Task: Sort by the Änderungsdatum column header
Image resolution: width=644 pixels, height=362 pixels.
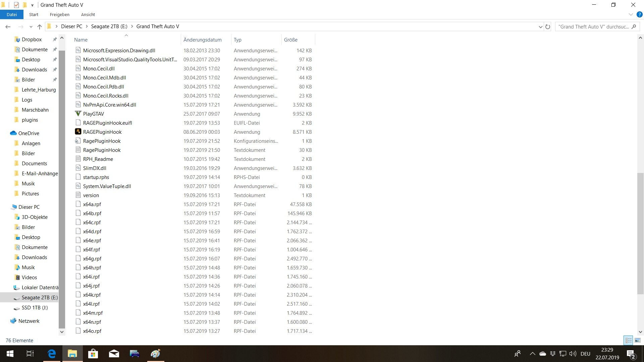Action: click(203, 40)
